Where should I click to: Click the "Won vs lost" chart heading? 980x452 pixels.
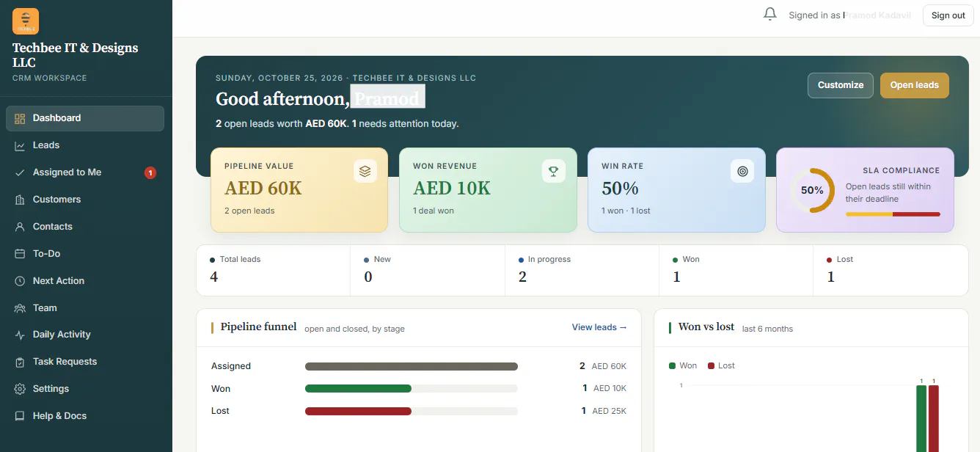[706, 327]
